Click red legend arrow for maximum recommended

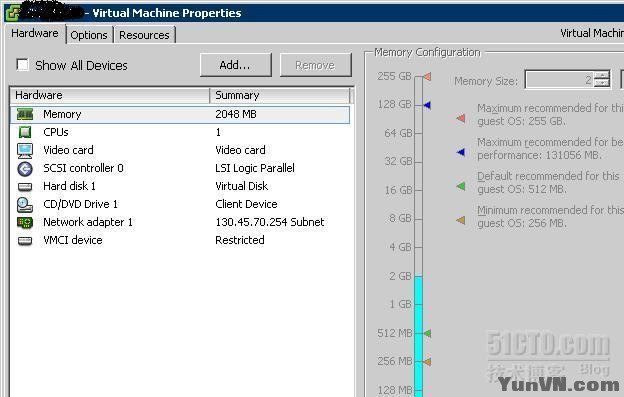tap(460, 118)
